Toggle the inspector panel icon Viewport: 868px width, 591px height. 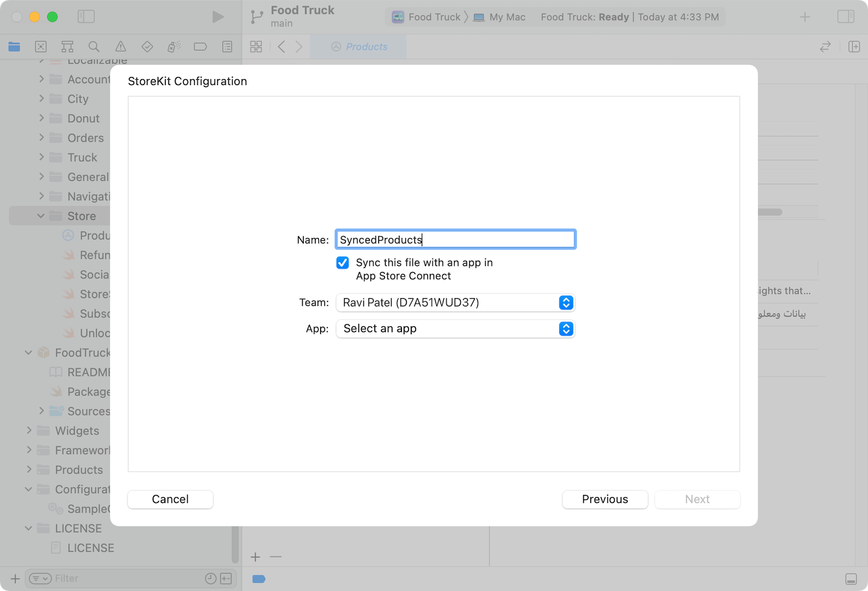pyautogui.click(x=845, y=17)
